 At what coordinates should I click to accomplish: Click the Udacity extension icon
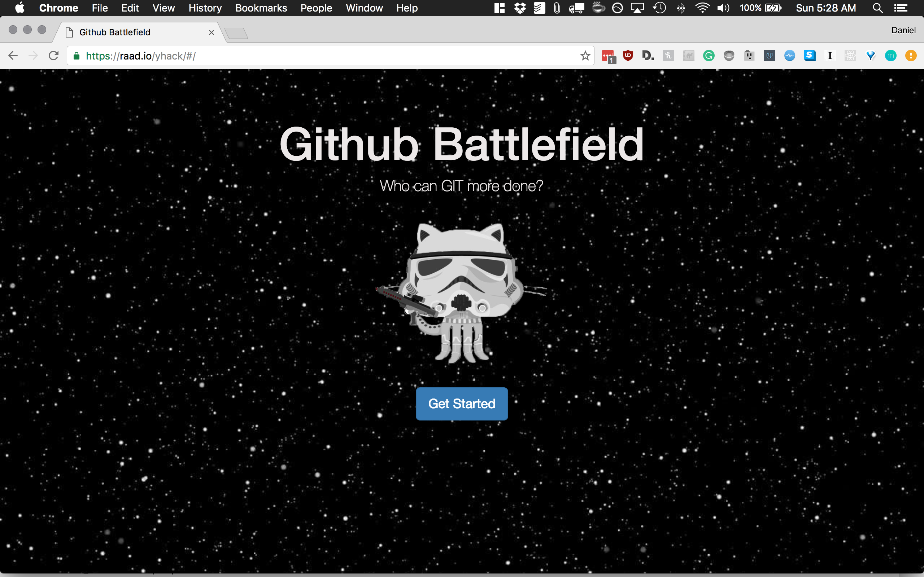(x=770, y=56)
